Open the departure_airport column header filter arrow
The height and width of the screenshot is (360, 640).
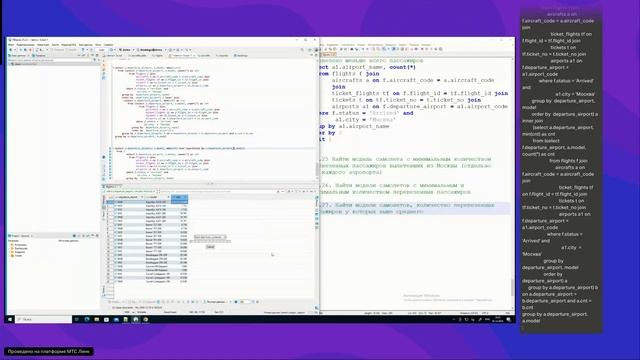coord(142,198)
